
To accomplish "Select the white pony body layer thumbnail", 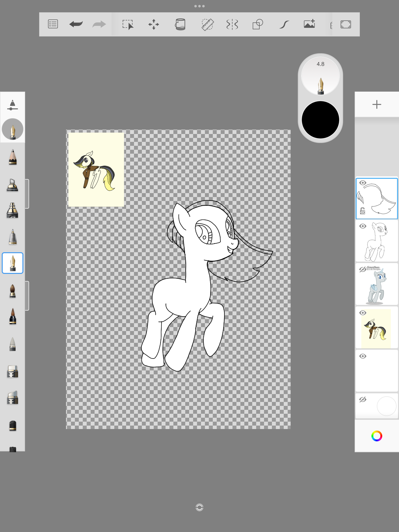I will pos(377,241).
